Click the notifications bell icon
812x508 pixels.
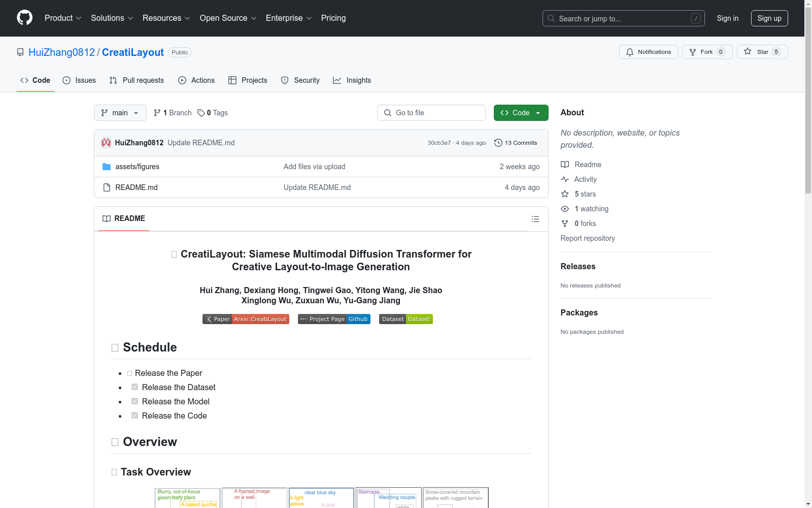pyautogui.click(x=630, y=52)
